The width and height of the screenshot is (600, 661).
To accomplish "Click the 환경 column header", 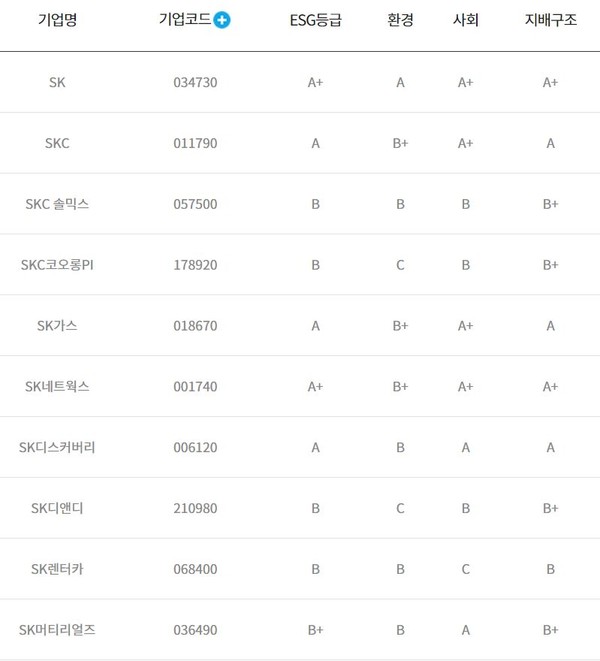I will (400, 20).
